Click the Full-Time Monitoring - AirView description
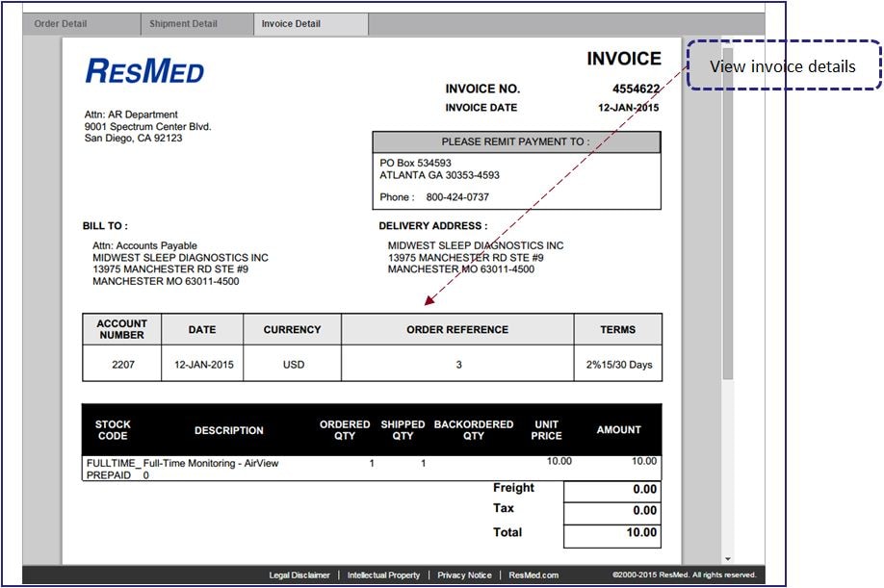 (x=211, y=464)
